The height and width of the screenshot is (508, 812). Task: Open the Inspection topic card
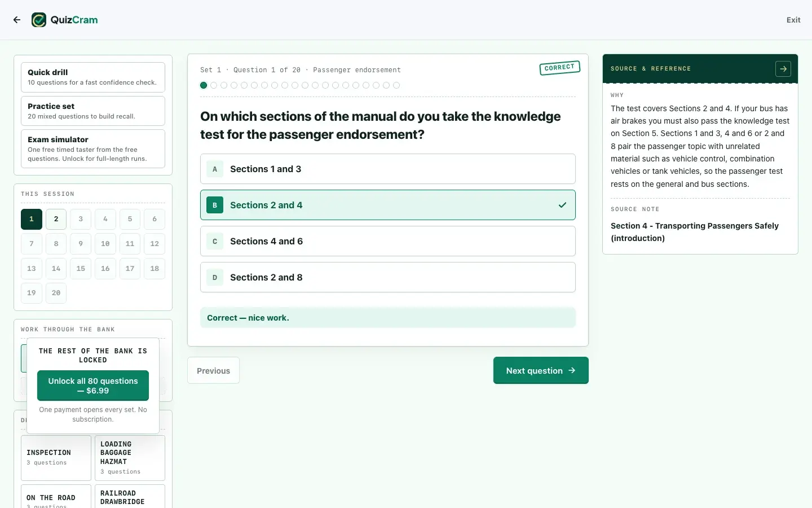click(56, 458)
